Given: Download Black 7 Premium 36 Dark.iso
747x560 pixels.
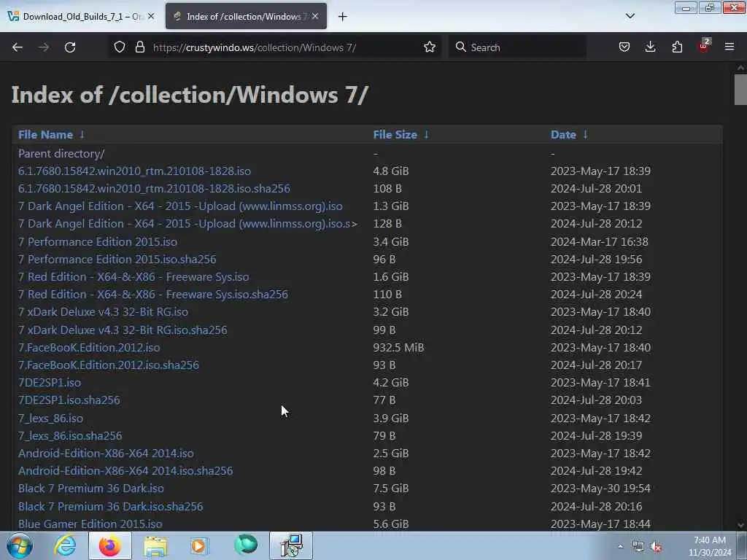Looking at the screenshot, I should point(91,489).
